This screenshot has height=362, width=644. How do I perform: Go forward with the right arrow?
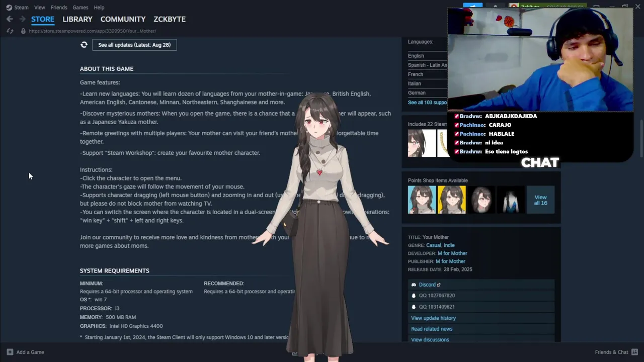pos(22,19)
